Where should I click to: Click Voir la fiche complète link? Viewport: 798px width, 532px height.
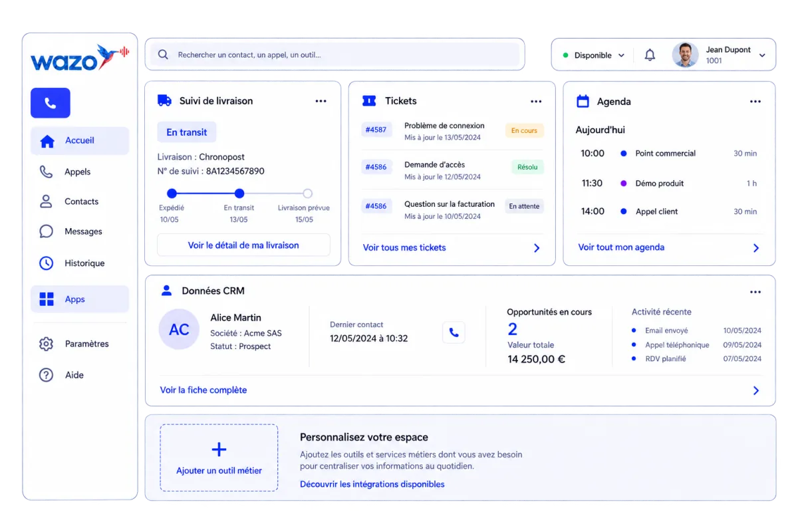point(203,390)
